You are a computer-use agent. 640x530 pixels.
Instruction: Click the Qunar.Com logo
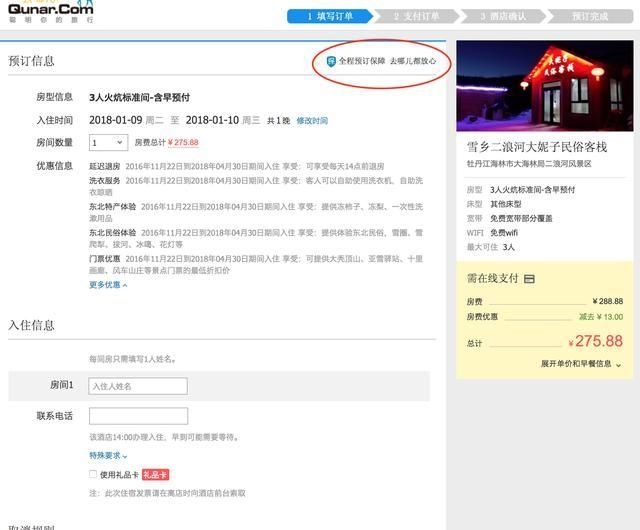(51, 11)
